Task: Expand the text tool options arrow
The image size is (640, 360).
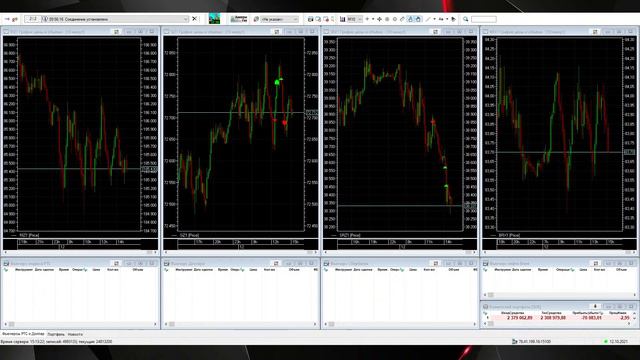Action: pyautogui.click(x=447, y=19)
